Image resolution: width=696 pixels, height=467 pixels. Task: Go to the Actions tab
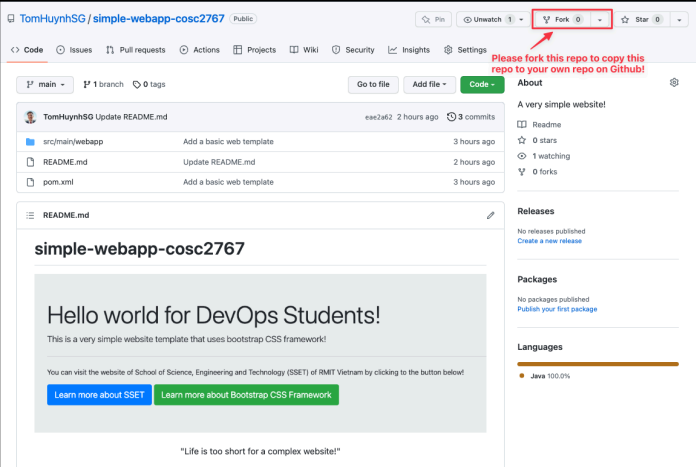click(x=200, y=50)
